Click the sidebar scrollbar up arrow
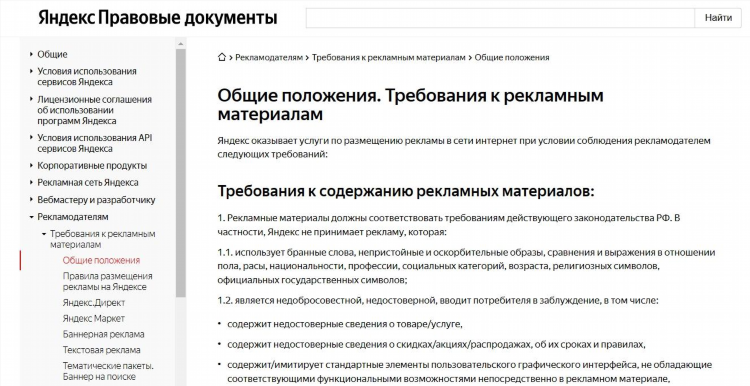 181,44
